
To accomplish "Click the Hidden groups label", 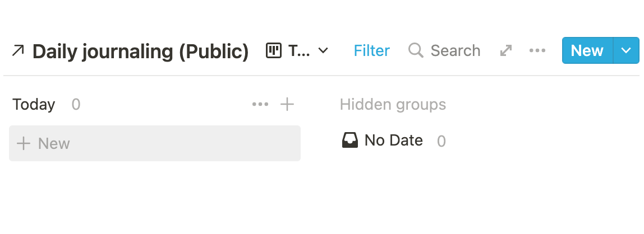I will click(x=393, y=105).
